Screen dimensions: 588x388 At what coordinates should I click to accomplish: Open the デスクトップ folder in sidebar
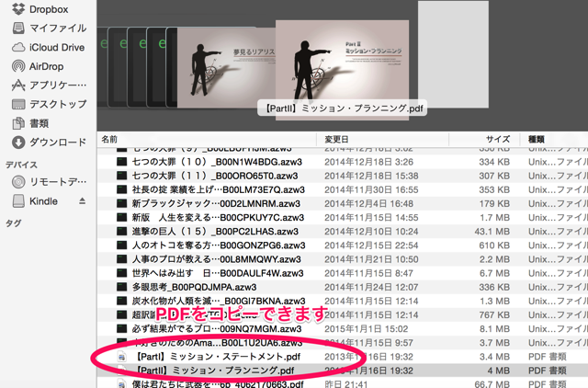57,104
